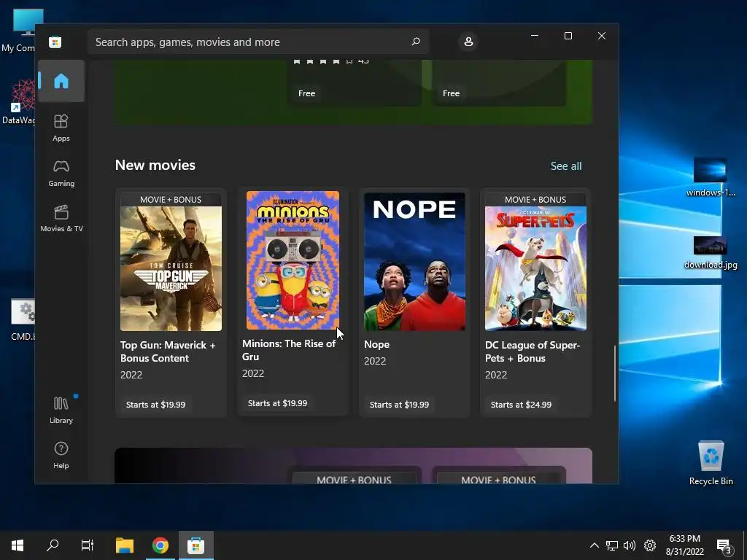Open the user account profile icon

click(x=468, y=42)
